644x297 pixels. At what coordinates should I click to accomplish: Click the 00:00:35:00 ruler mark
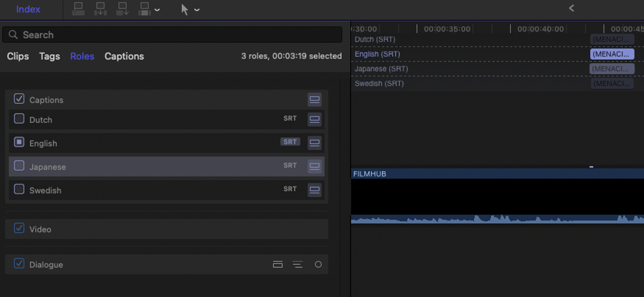click(x=447, y=29)
